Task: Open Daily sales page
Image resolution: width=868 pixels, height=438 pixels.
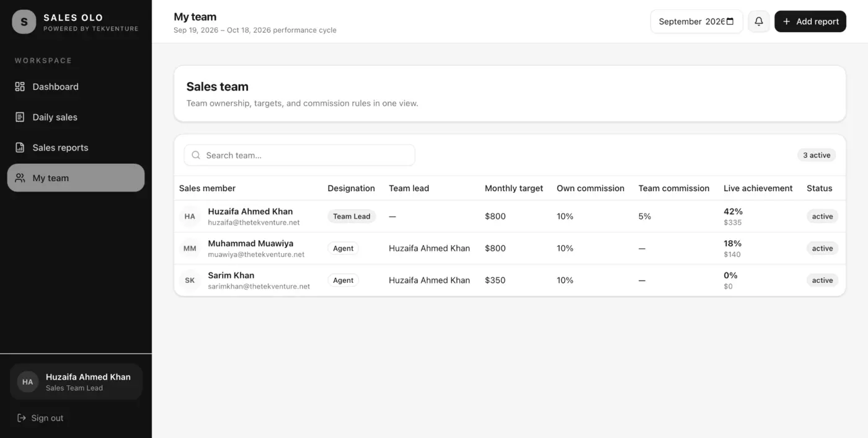Action: click(x=76, y=117)
